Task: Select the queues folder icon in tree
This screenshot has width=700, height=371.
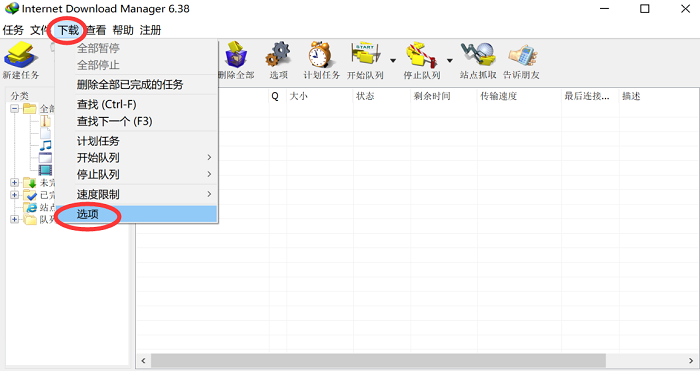Action: [x=30, y=220]
